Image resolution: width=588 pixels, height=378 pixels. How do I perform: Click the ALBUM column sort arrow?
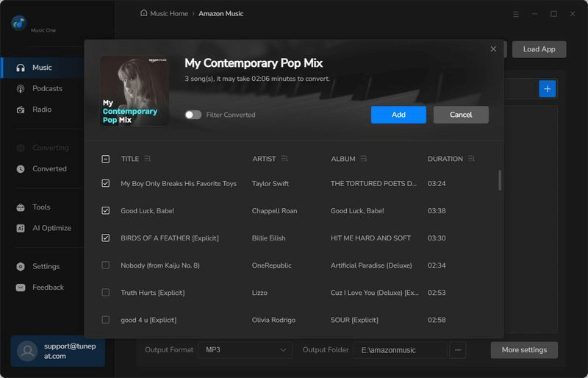pyautogui.click(x=363, y=159)
